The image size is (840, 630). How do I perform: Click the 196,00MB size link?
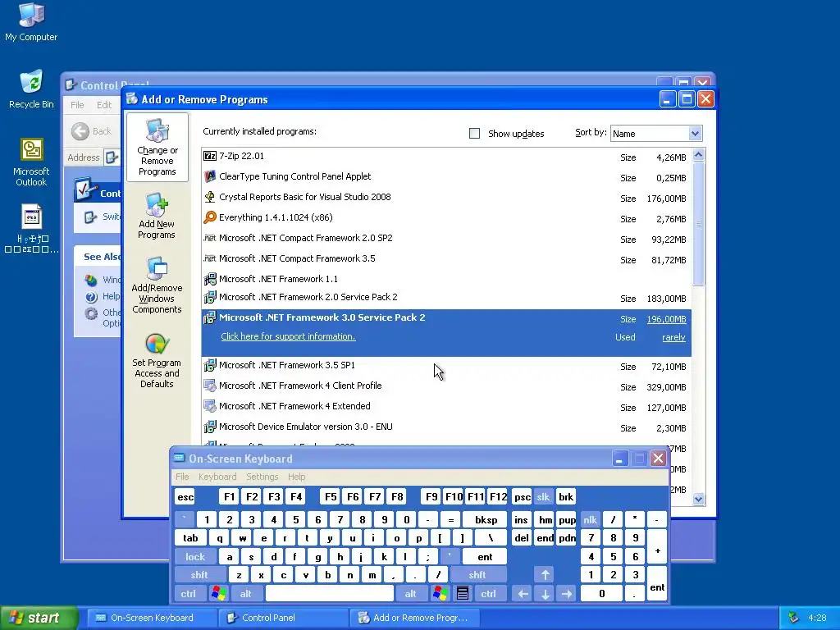(666, 319)
